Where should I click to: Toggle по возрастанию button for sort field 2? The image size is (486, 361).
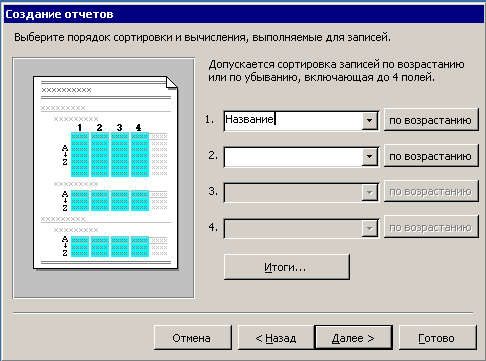(431, 156)
